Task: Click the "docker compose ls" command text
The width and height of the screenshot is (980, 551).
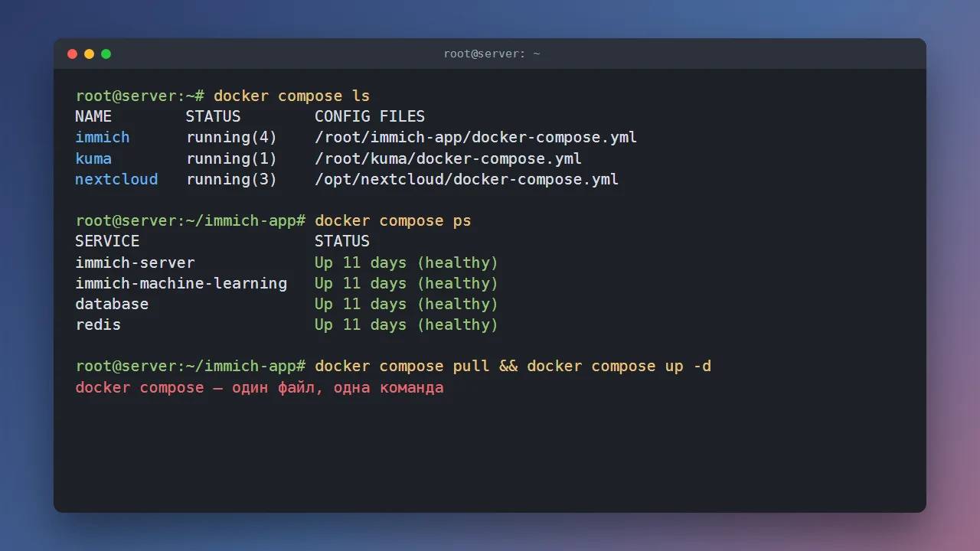Action: [x=292, y=96]
